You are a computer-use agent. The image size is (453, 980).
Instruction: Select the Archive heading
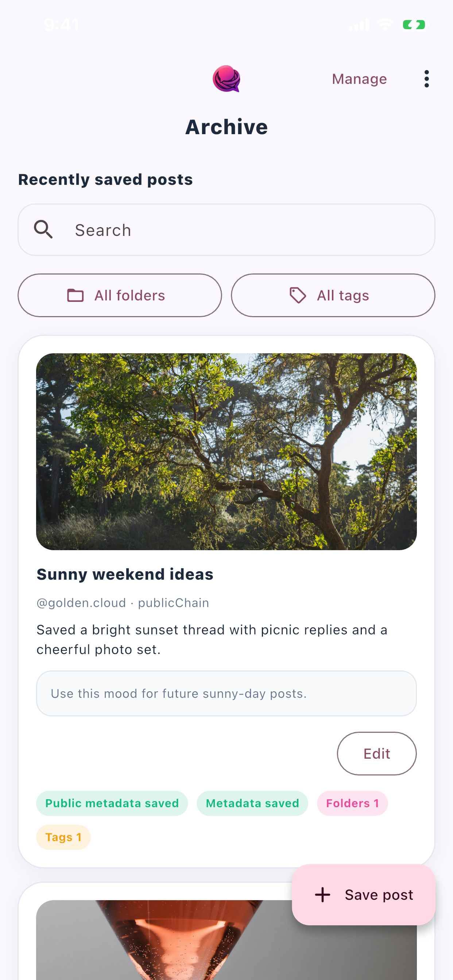[x=227, y=127]
